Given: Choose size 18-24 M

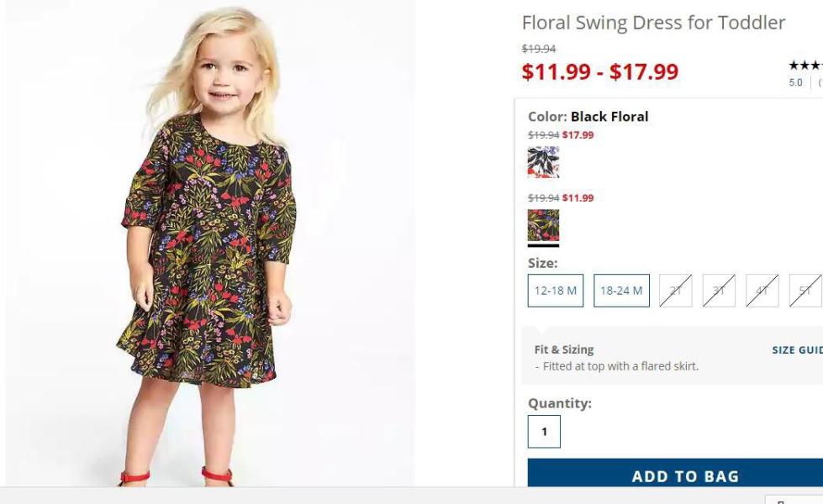Looking at the screenshot, I should click(621, 291).
